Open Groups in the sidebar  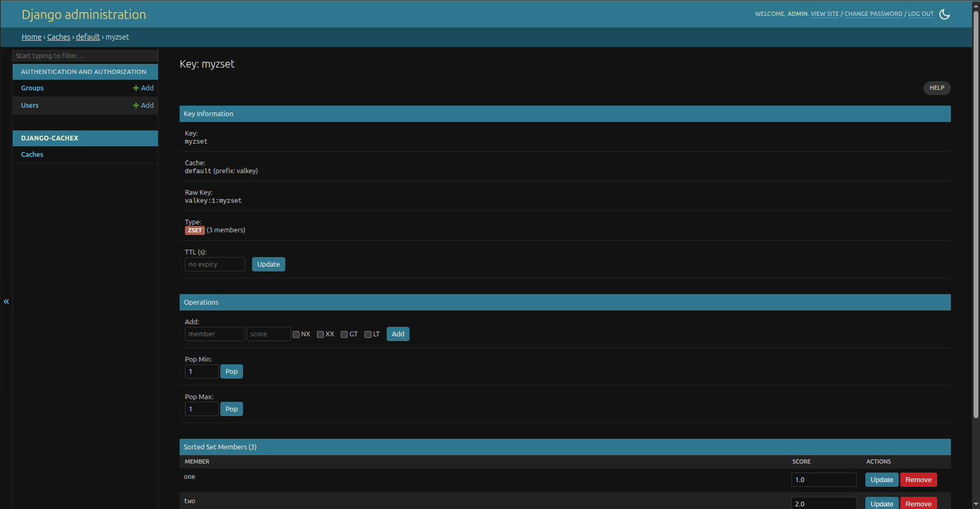(x=32, y=88)
